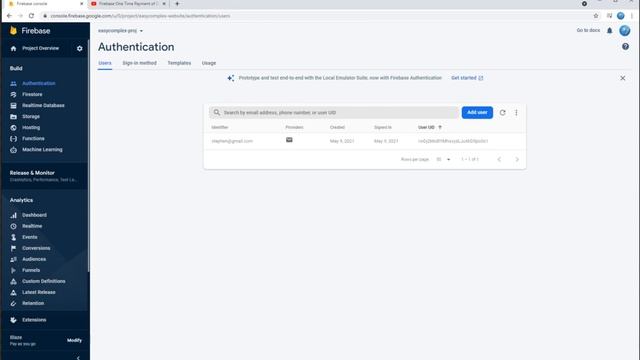Open a new browser tab
The width and height of the screenshot is (640, 360).
point(177,4)
